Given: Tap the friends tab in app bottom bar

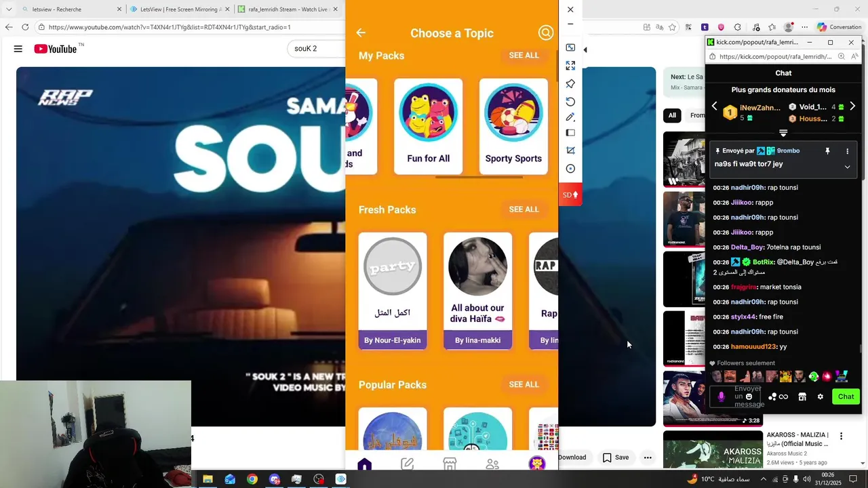Looking at the screenshot, I should click(x=492, y=464).
